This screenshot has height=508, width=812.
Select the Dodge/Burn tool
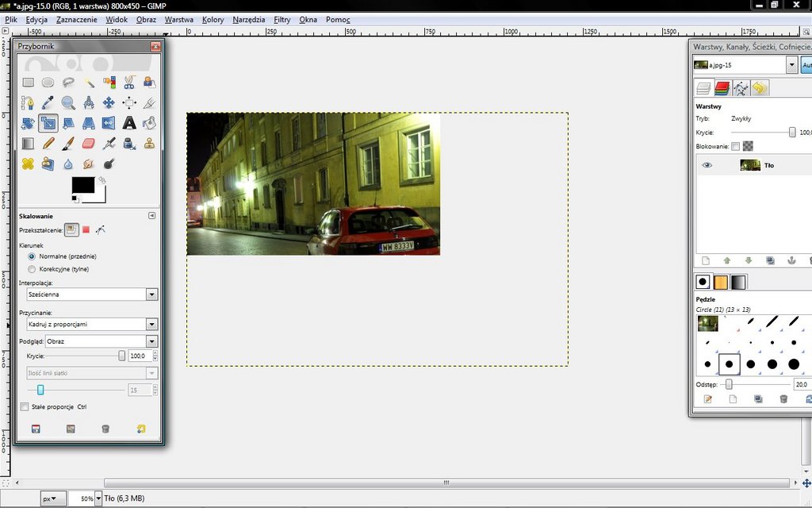(109, 164)
